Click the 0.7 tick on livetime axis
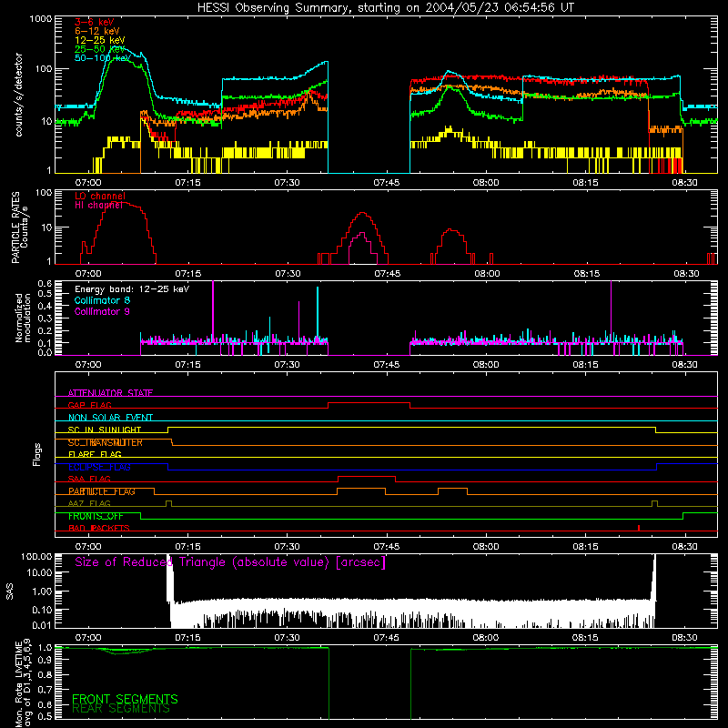Image resolution: width=728 pixels, height=728 pixels. coord(45,690)
